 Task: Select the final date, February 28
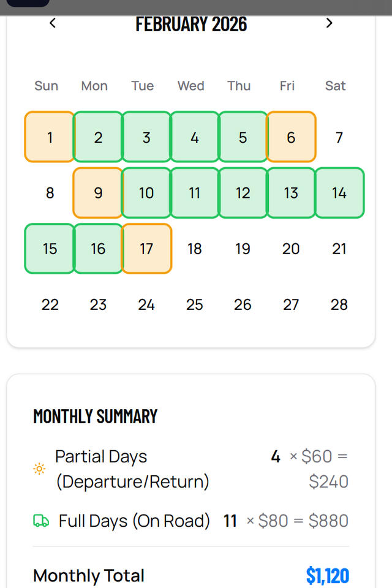click(x=339, y=304)
